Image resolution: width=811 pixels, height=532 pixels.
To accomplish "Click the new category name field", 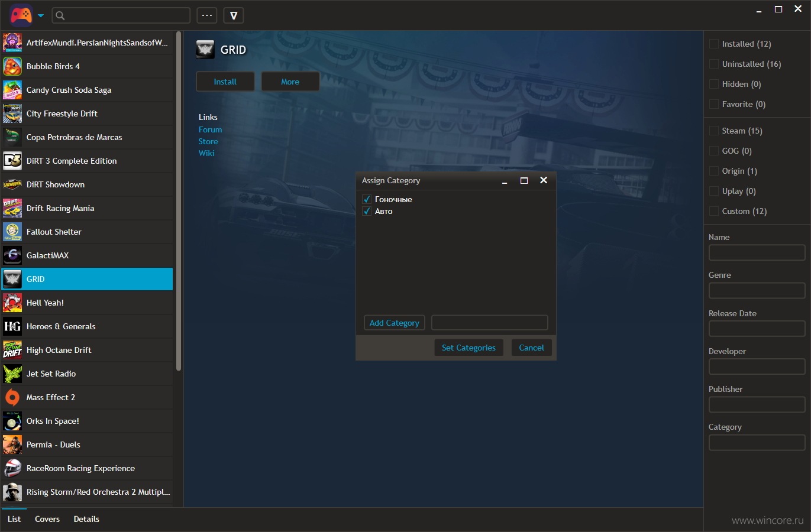I will click(x=490, y=323).
